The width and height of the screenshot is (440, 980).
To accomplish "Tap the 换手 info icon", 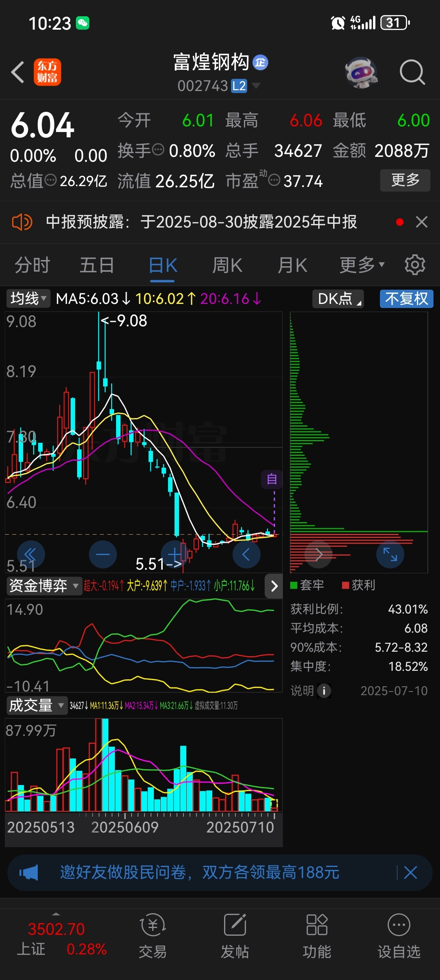I will pyautogui.click(x=158, y=150).
